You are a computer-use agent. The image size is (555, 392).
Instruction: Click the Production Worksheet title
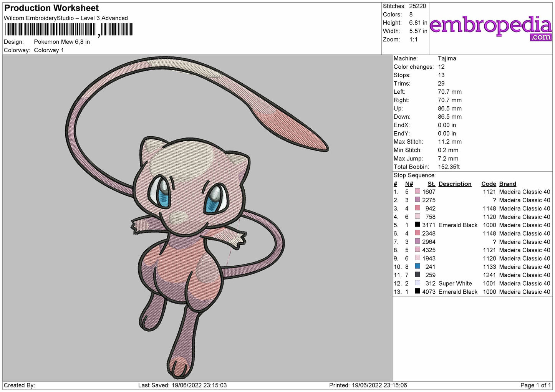pyautogui.click(x=51, y=8)
